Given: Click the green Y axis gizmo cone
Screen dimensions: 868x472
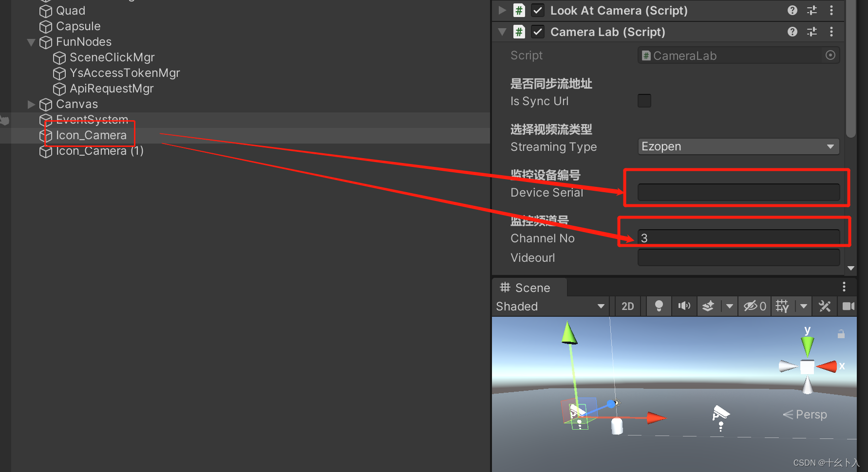Looking at the screenshot, I should pyautogui.click(x=808, y=346).
